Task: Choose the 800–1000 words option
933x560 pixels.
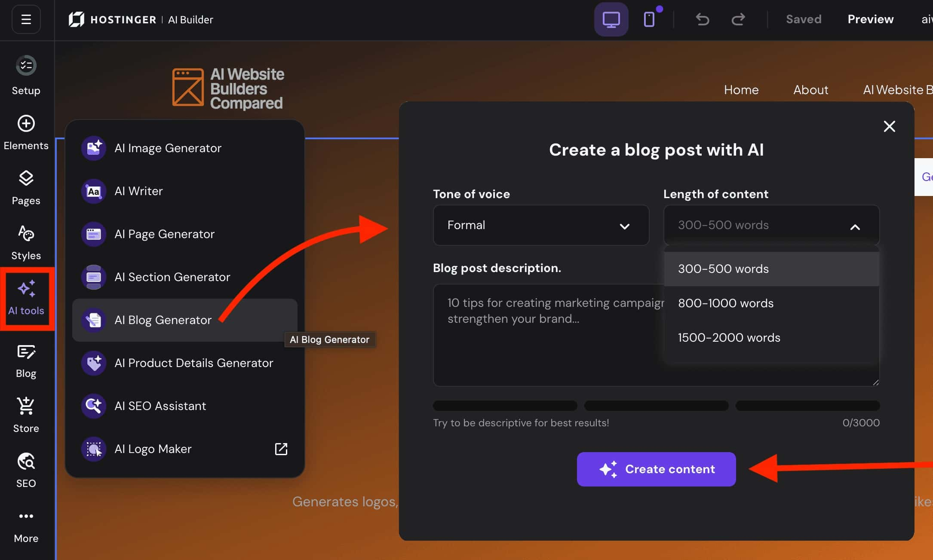Action: [x=771, y=303]
